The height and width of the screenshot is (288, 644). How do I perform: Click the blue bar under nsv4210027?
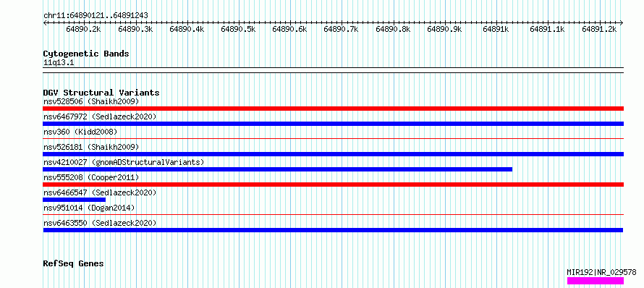(277, 169)
